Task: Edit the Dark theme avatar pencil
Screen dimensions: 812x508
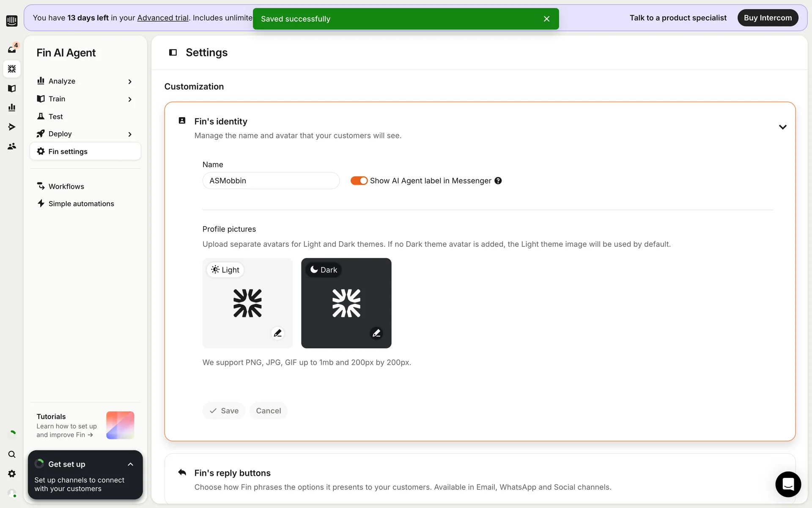Action: [376, 333]
